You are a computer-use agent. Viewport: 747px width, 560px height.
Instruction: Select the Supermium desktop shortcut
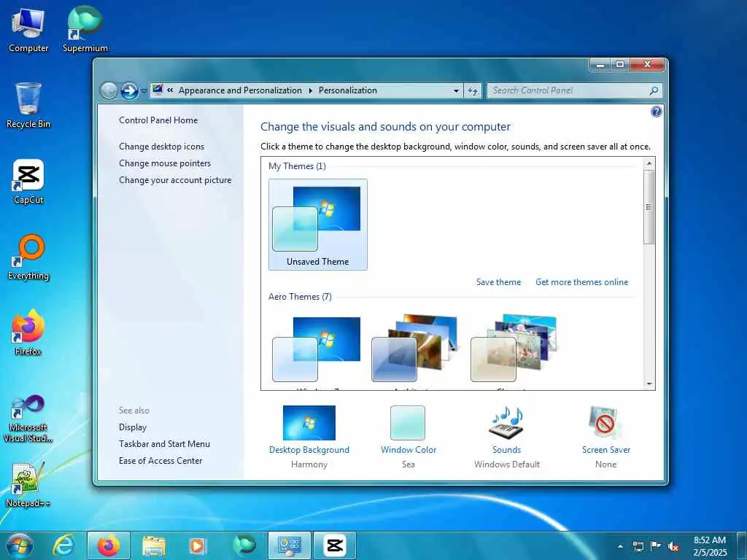pyautogui.click(x=85, y=29)
